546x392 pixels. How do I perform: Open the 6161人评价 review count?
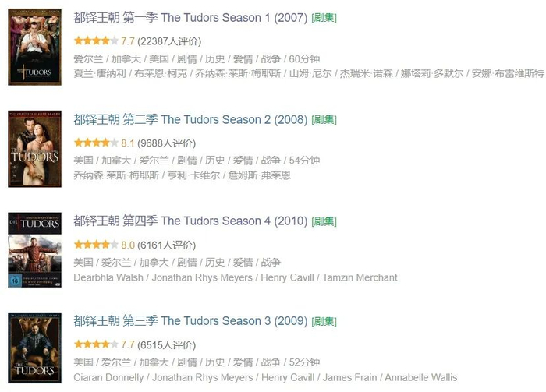click(167, 245)
